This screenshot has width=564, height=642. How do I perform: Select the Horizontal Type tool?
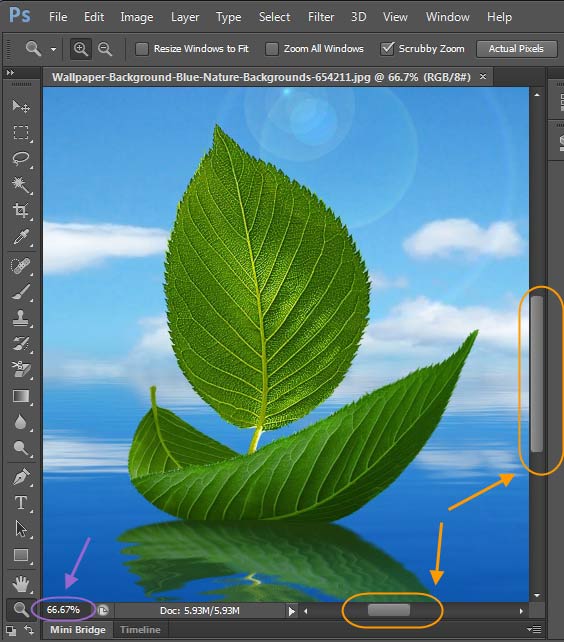[x=20, y=503]
